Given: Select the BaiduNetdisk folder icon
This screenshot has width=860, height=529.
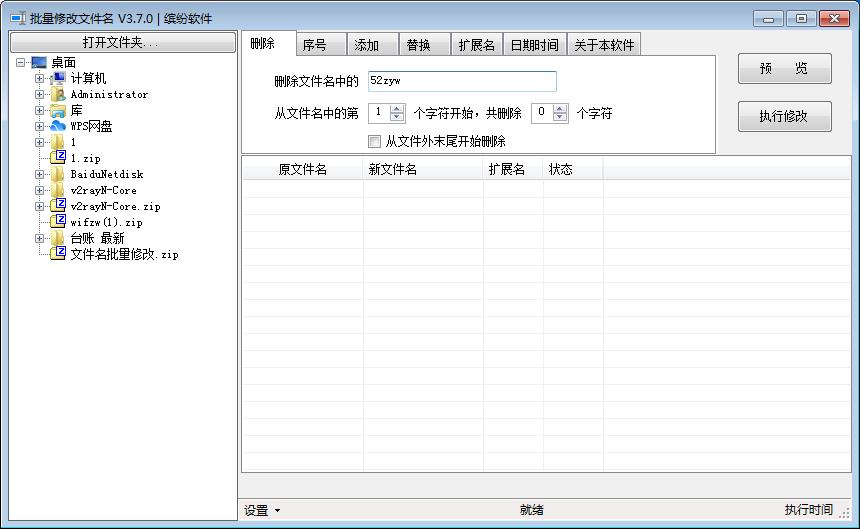Looking at the screenshot, I should (59, 174).
